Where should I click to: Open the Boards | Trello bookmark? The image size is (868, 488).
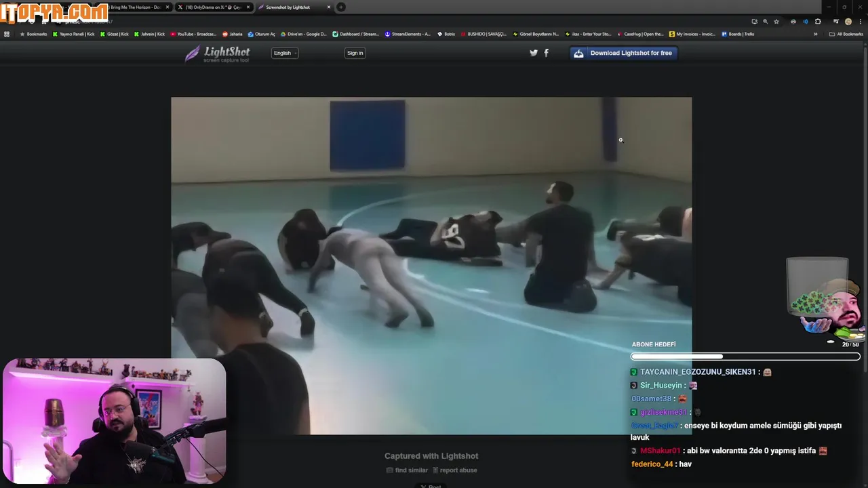click(738, 34)
